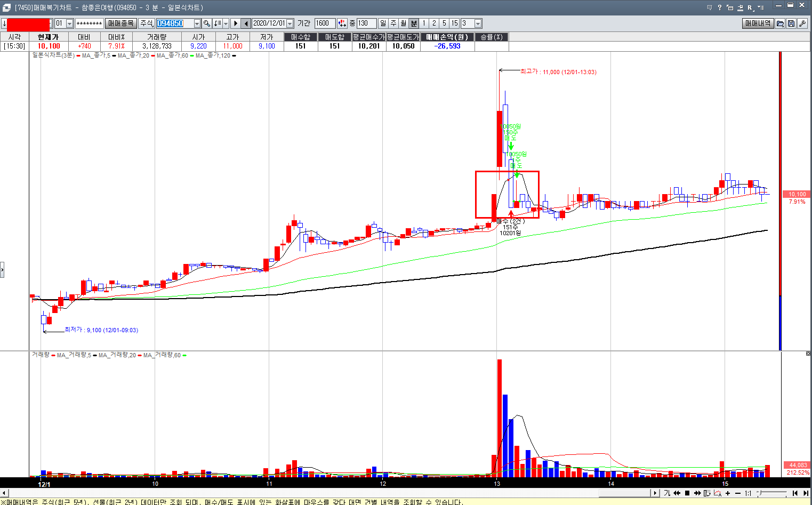Click the password asterisk field
Viewport: 812px width, 505px height.
(x=89, y=23)
